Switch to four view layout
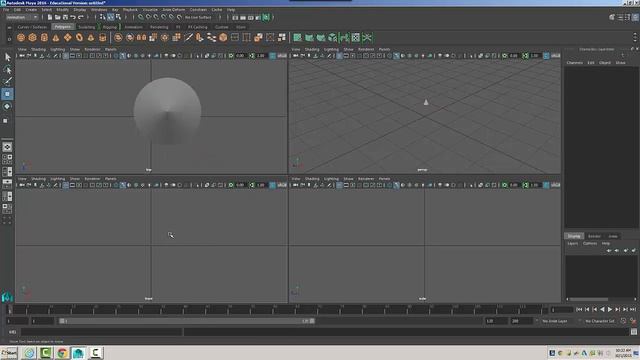640x360 pixels. pyautogui.click(x=7, y=159)
